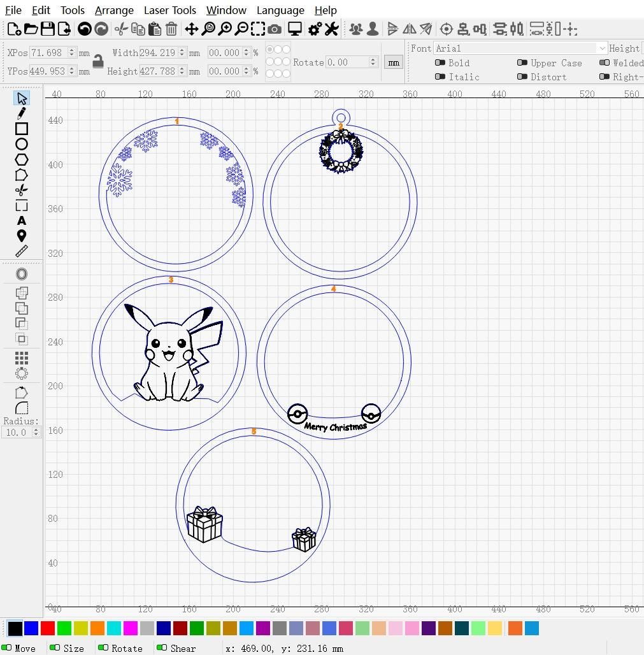
Task: Pick the red color swatch
Action: coord(48,628)
